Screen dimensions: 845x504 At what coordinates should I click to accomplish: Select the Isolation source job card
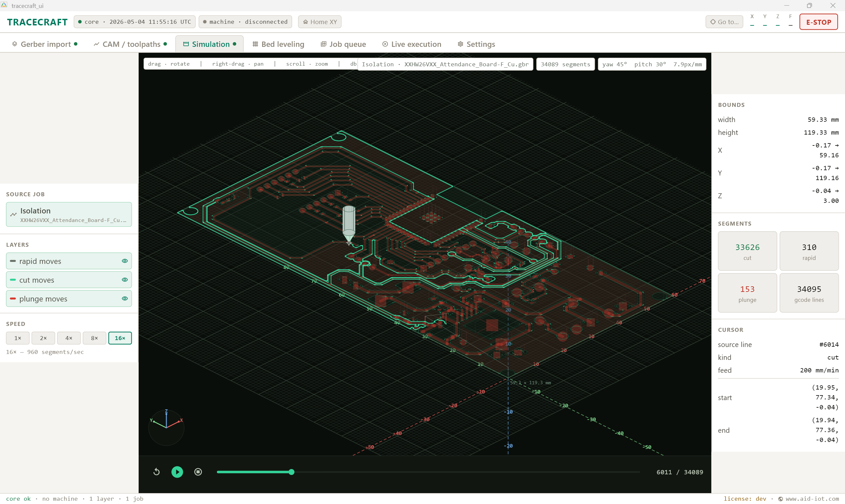pos(69,214)
